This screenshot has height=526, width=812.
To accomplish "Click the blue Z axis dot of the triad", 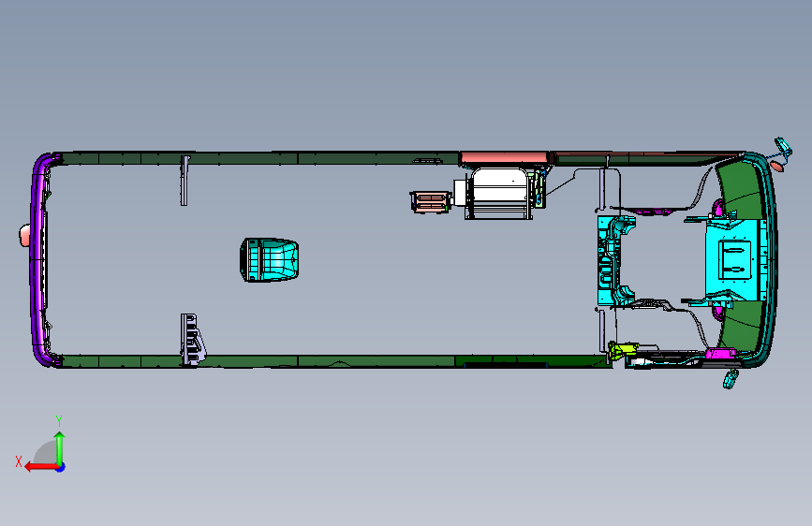I will pyautogui.click(x=61, y=467).
